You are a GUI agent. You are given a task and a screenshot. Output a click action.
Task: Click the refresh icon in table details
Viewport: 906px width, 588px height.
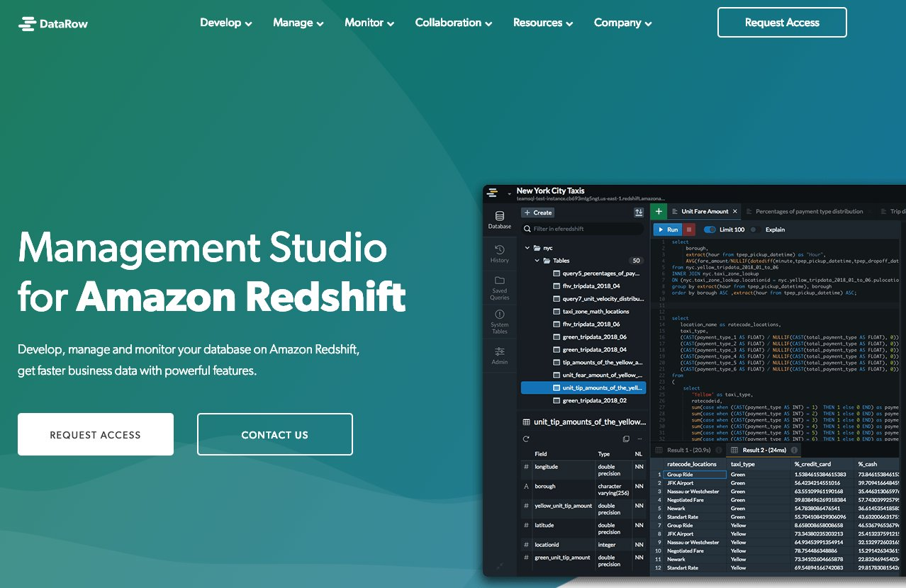pyautogui.click(x=526, y=439)
